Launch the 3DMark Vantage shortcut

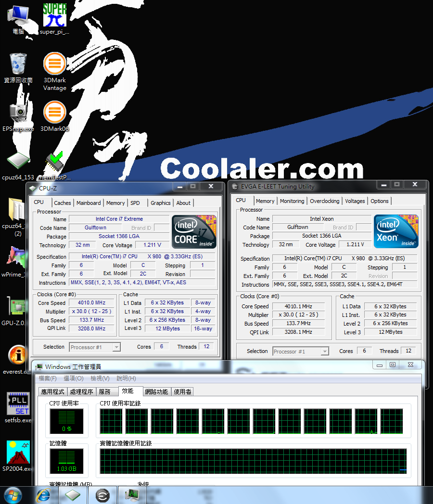55,71
